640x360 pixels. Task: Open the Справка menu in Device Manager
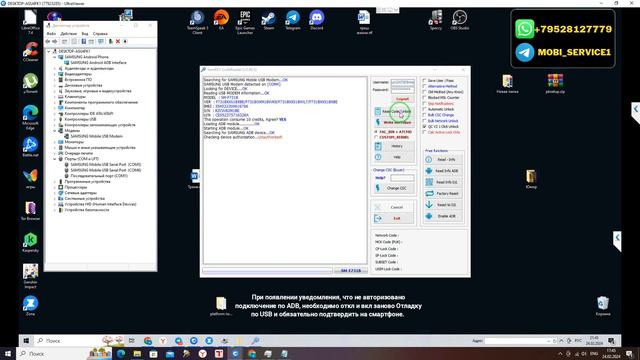pyautogui.click(x=100, y=34)
